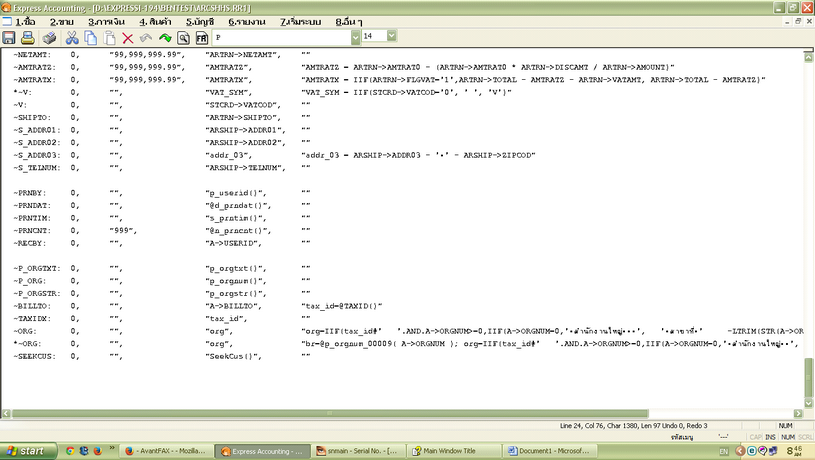Click the Cut scissors icon
Viewport: 815px width, 460px height.
tap(72, 37)
